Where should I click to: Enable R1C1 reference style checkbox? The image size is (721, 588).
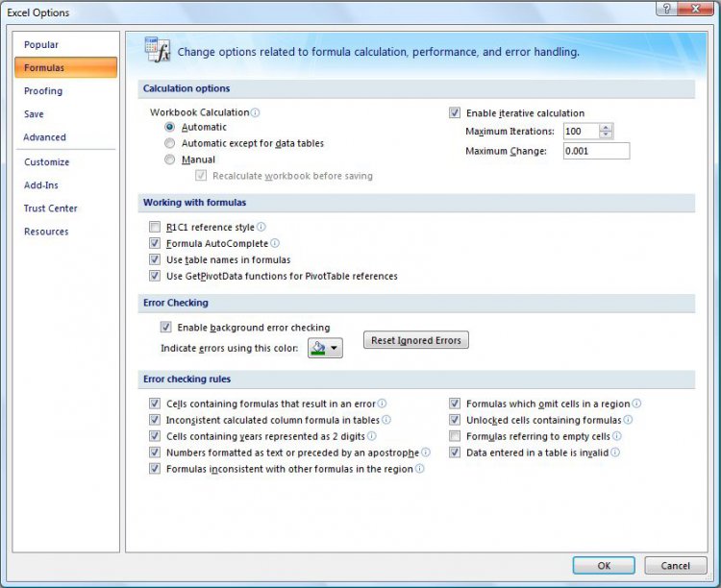pos(155,227)
